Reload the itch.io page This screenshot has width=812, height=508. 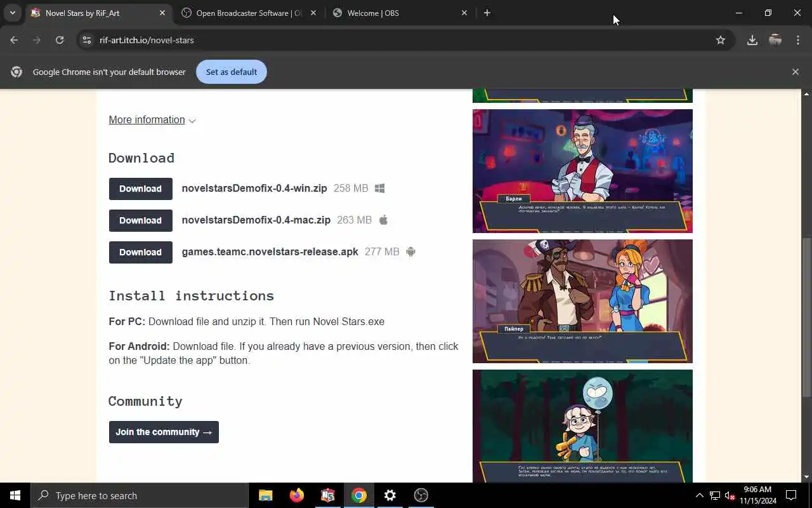point(60,40)
